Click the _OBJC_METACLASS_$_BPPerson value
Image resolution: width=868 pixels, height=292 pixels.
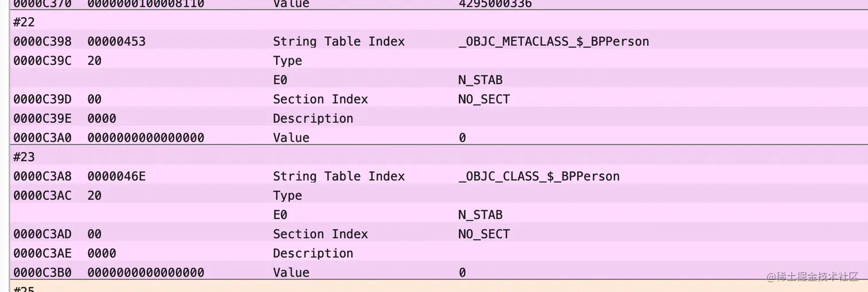(553, 42)
